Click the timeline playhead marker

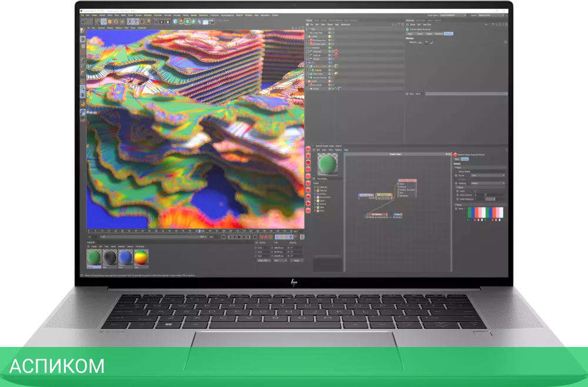(x=199, y=231)
